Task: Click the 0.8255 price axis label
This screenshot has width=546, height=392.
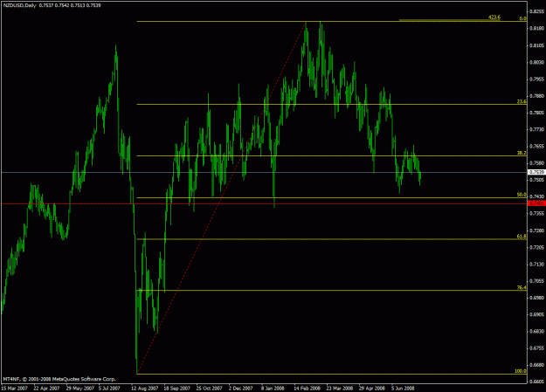Action: click(x=536, y=11)
